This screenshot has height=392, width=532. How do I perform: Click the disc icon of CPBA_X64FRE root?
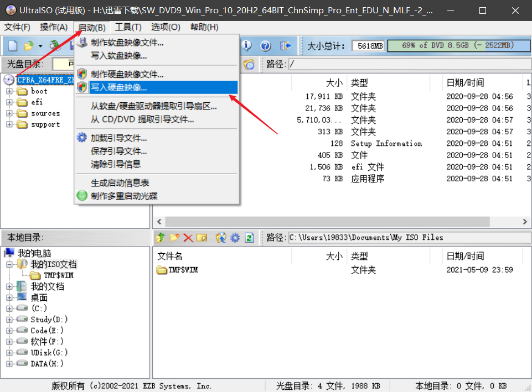tap(9, 80)
